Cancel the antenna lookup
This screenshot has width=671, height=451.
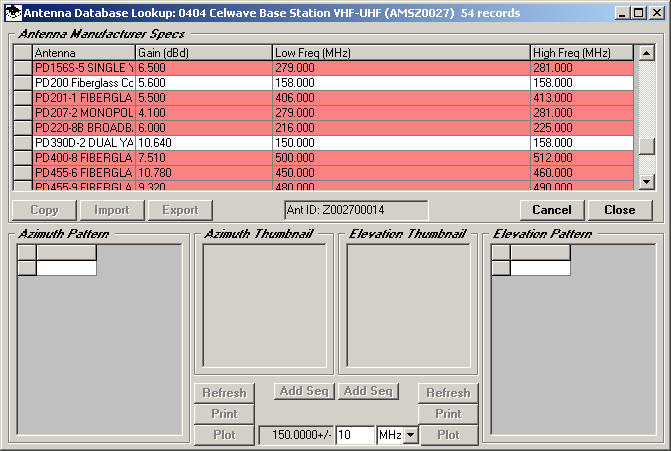pyautogui.click(x=552, y=210)
